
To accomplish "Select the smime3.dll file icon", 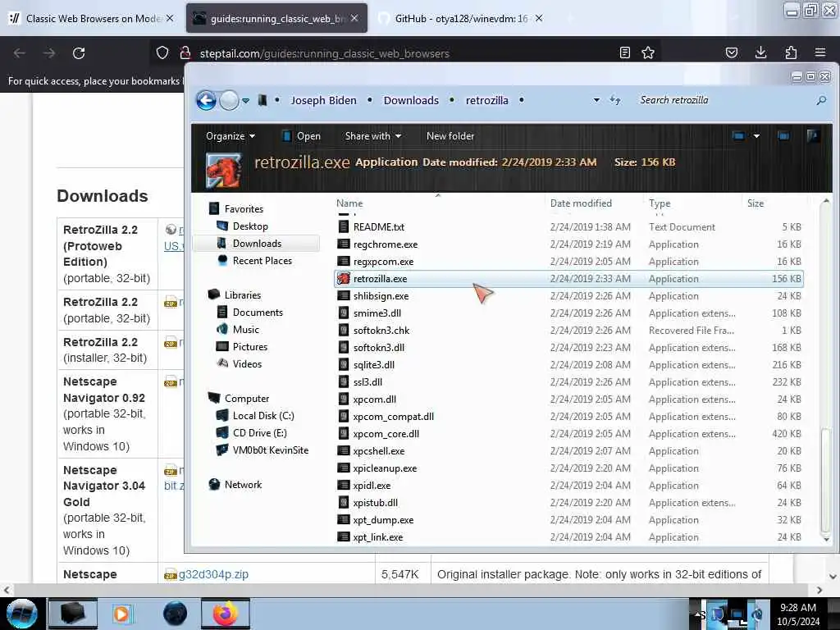I will 344,313.
